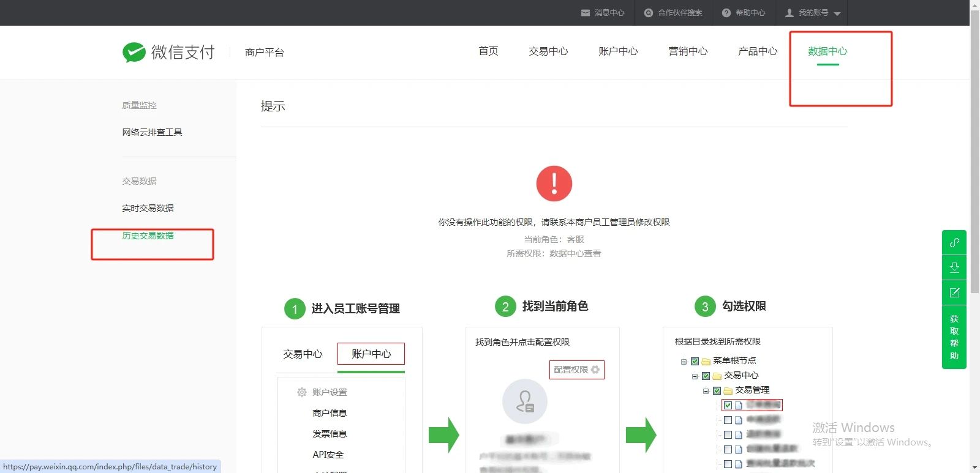Open 合作伙伴搜索 in the top bar
The width and height of the screenshot is (980, 473).
pyautogui.click(x=680, y=13)
